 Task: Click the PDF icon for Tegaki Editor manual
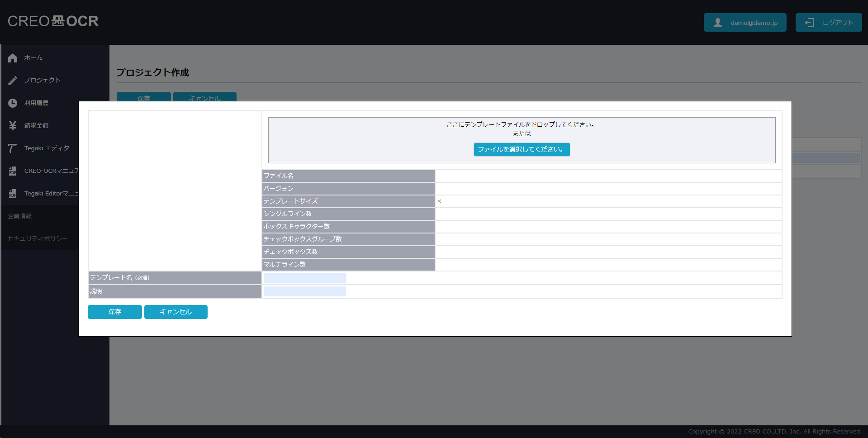(x=13, y=194)
